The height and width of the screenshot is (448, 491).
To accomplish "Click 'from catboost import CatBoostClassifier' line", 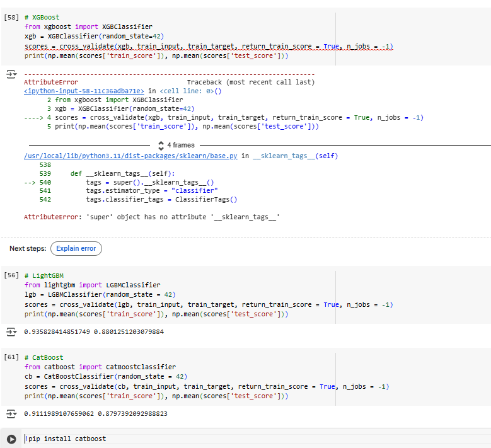I will (x=100, y=367).
